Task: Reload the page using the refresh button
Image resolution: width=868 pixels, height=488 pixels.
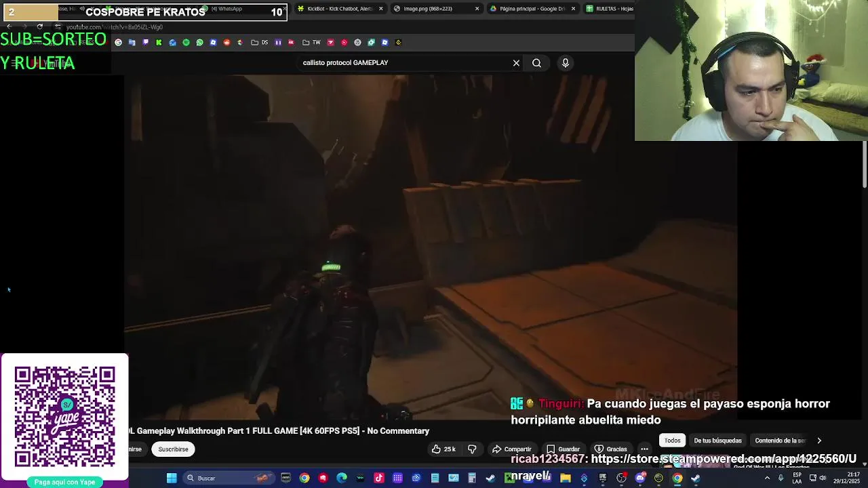Action: [x=40, y=26]
